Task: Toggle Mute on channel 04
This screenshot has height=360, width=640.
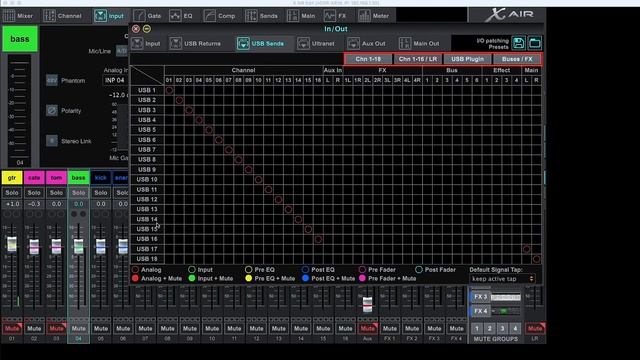Action: tap(78, 329)
